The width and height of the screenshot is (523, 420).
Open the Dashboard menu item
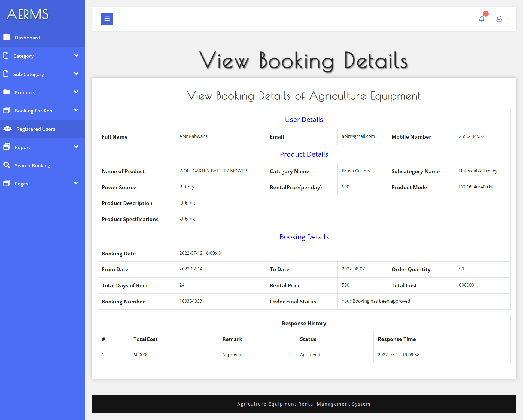(x=27, y=38)
